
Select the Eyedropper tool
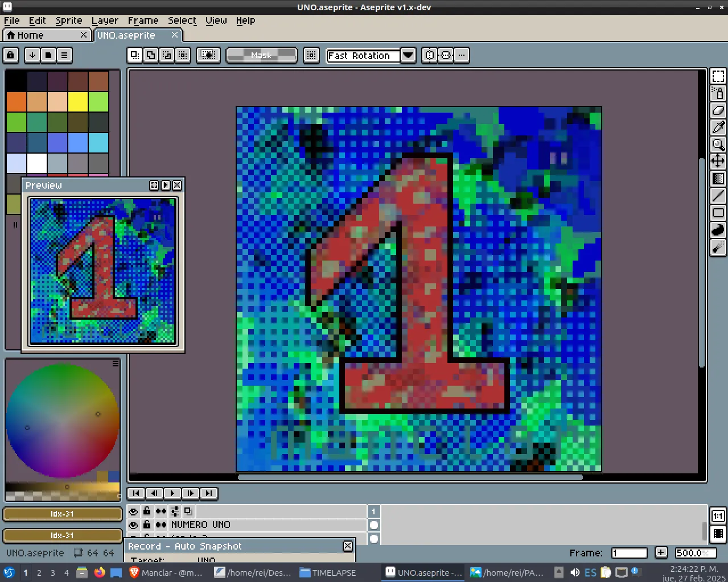[718, 127]
